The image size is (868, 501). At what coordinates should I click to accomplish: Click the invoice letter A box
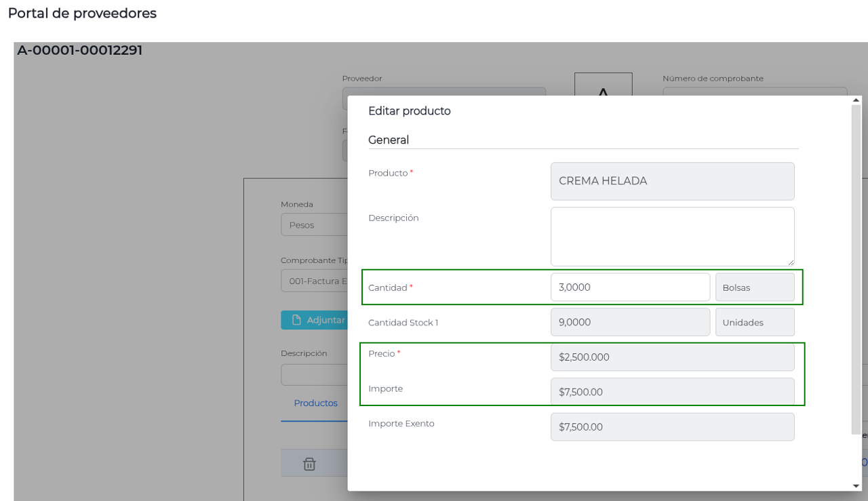[603, 85]
